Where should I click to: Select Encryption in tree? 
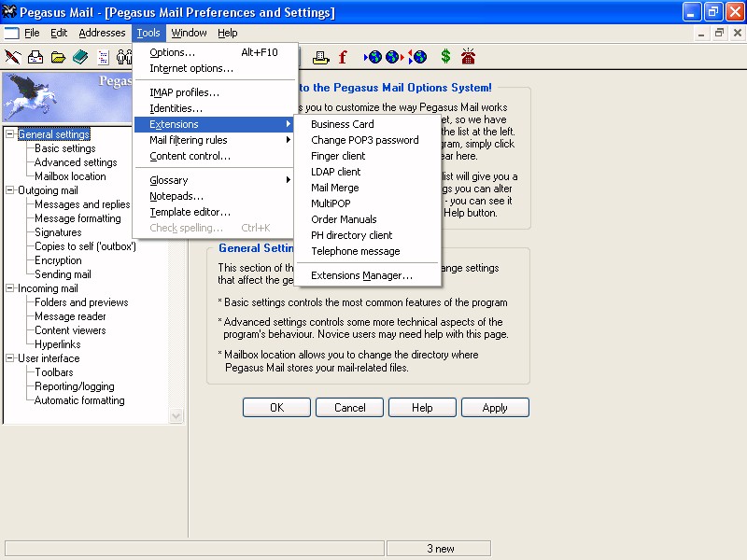(58, 260)
